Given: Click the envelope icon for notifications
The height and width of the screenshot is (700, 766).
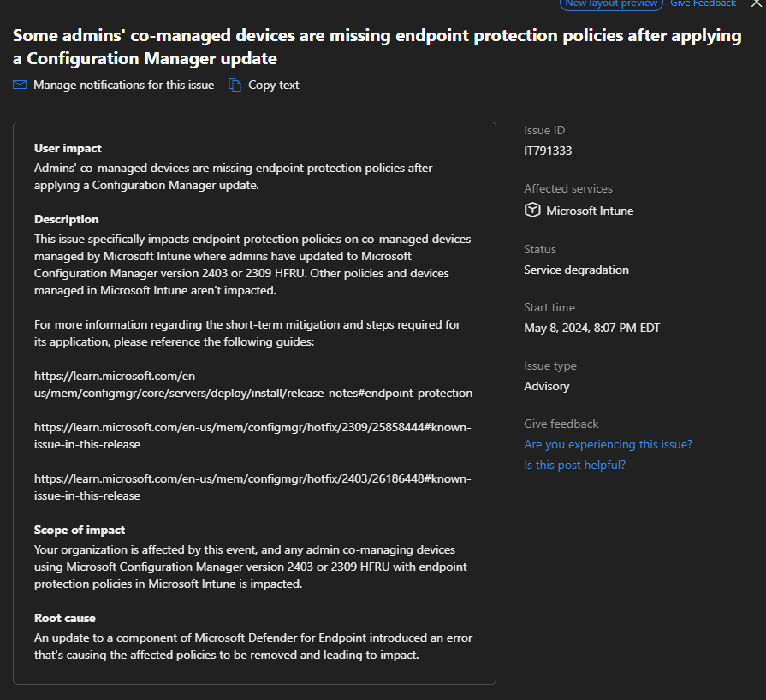Looking at the screenshot, I should pyautogui.click(x=20, y=85).
